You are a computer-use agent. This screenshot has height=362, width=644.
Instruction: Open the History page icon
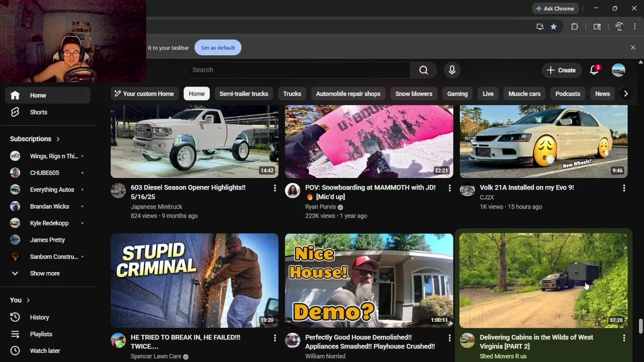pyautogui.click(x=15, y=317)
